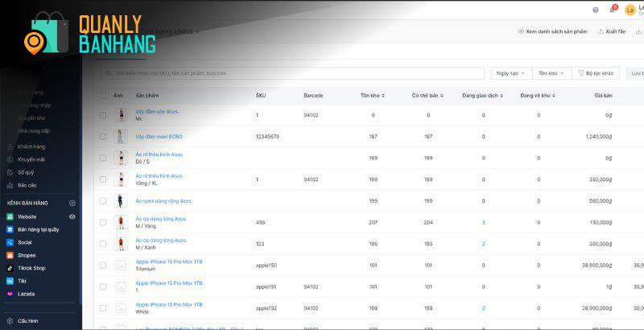Click the Xuất file button
Image resolution: width=644 pixels, height=330 pixels.
coord(612,31)
